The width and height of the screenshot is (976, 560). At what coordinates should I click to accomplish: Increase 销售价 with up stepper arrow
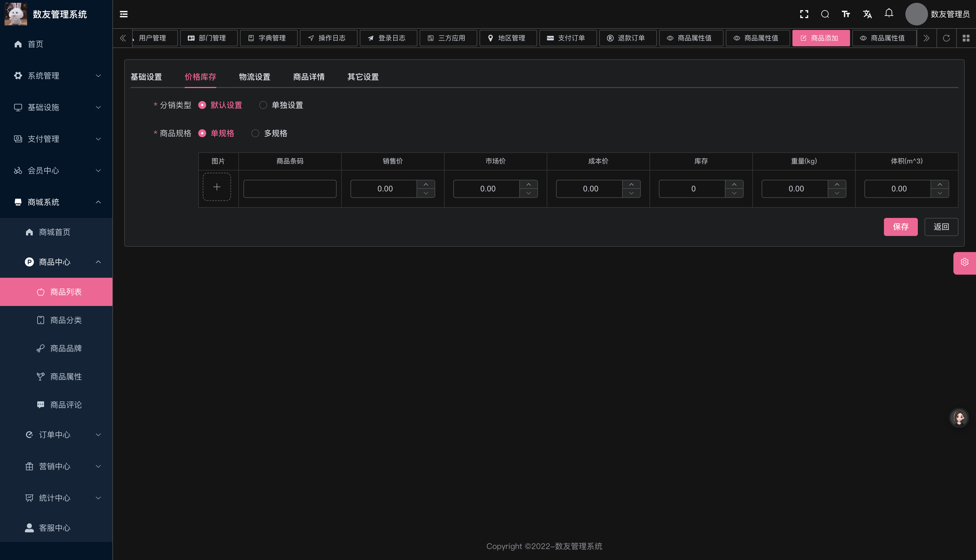tap(426, 185)
